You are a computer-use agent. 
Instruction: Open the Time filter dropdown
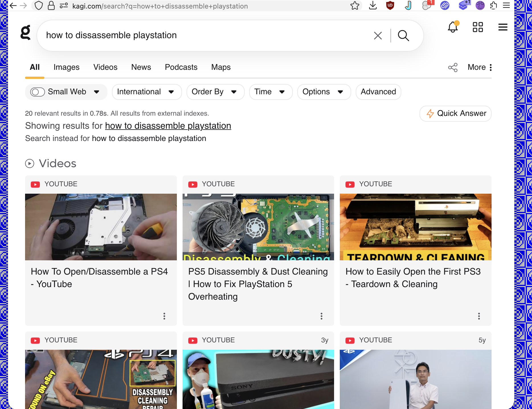click(x=270, y=92)
